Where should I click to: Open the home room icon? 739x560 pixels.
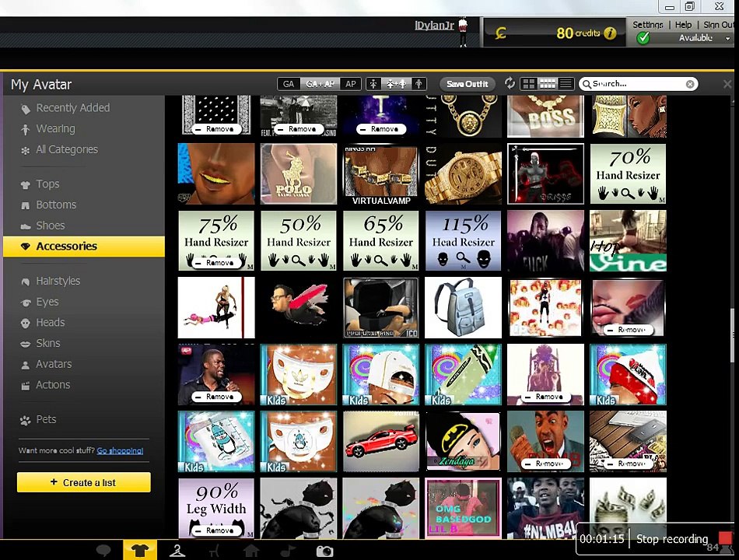click(x=250, y=550)
